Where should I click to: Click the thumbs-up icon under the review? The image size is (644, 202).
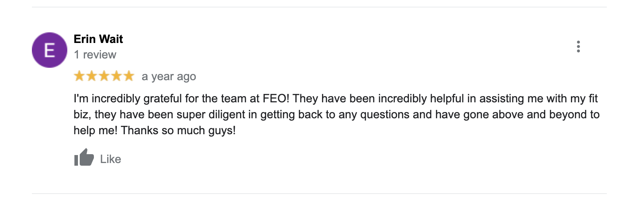84,158
